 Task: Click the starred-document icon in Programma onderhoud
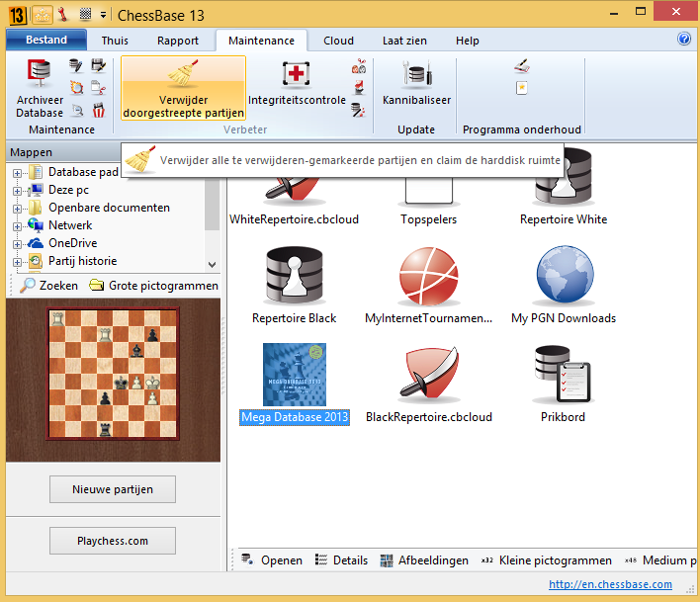(x=522, y=87)
